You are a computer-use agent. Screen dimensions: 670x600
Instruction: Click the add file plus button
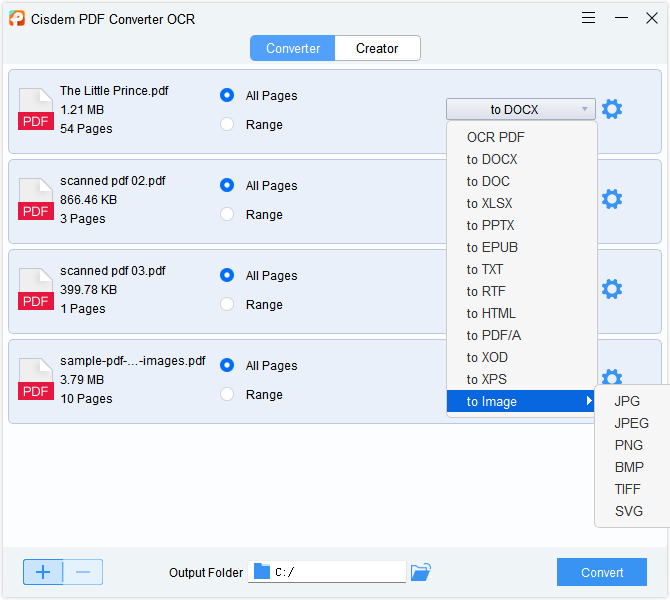click(x=43, y=572)
